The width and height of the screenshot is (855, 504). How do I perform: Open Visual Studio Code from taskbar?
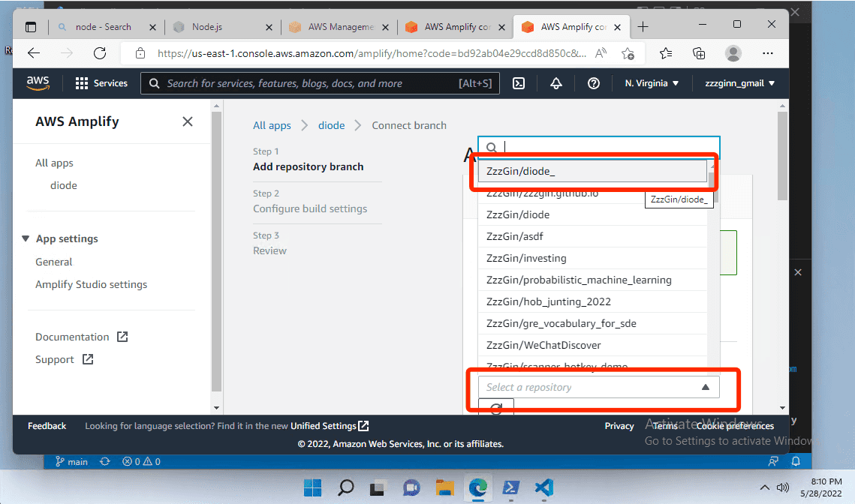(544, 487)
